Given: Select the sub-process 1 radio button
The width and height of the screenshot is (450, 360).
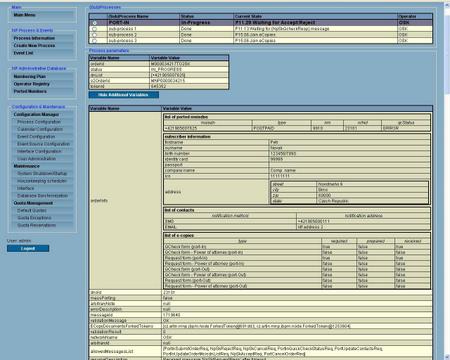Looking at the screenshot, I should [x=95, y=29].
